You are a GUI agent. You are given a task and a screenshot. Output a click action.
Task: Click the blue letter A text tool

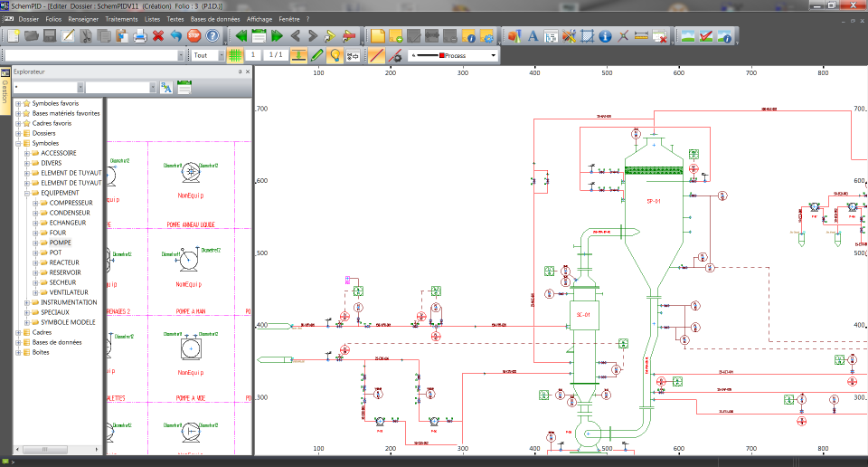click(x=533, y=36)
